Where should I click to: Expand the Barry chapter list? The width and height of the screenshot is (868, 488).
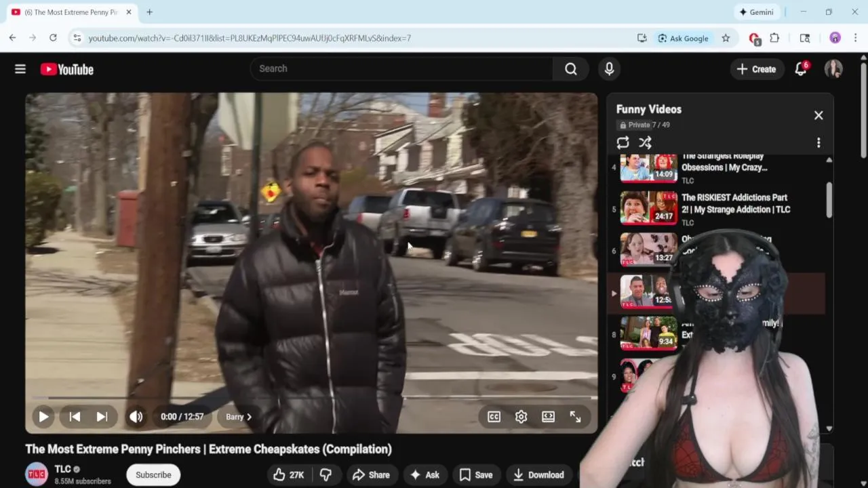click(x=239, y=417)
